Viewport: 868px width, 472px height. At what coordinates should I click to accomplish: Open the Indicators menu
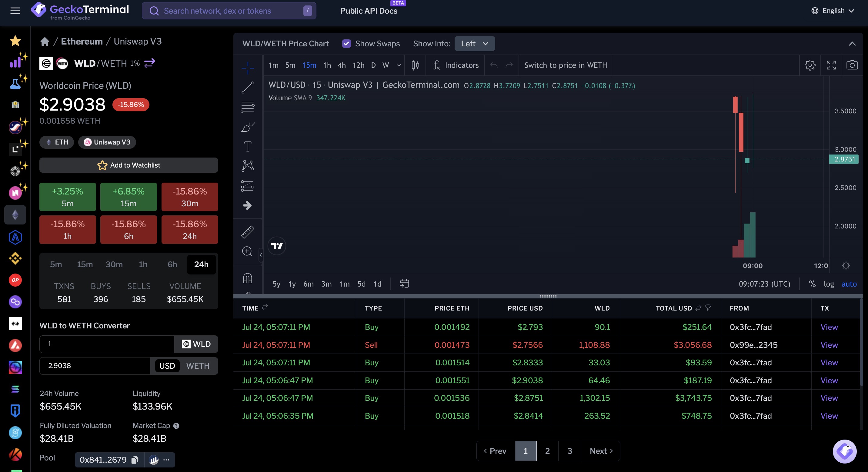[x=456, y=65]
